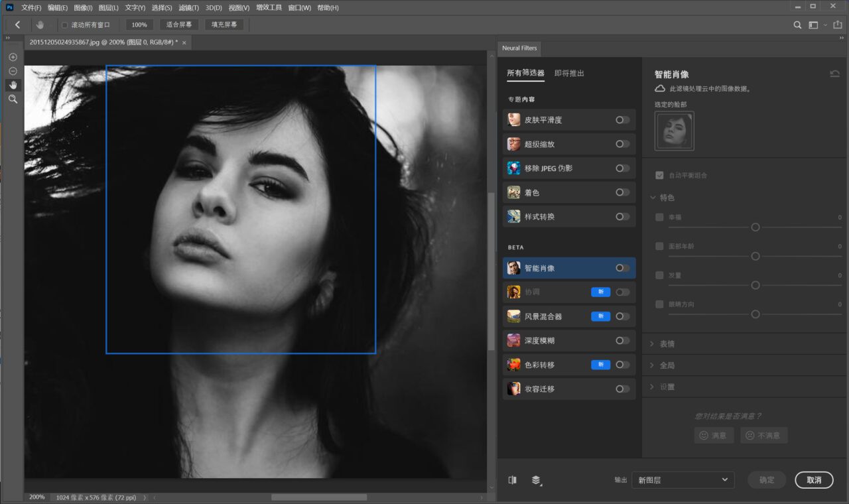Click the back arrow in options bar

[x=18, y=25]
